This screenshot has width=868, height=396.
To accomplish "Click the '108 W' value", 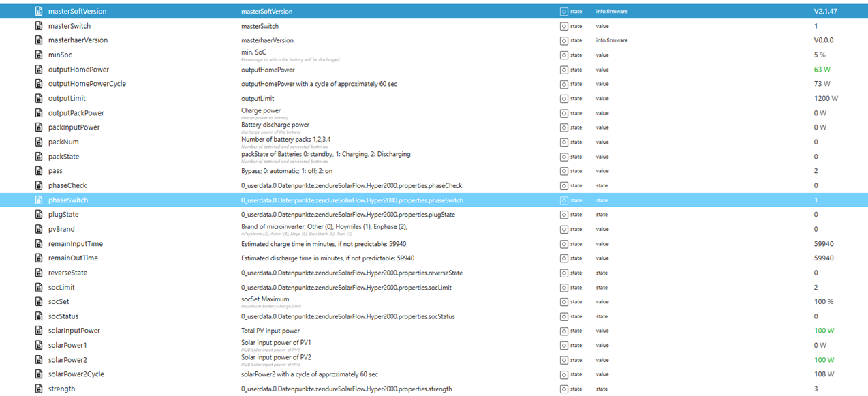I will pyautogui.click(x=824, y=374).
